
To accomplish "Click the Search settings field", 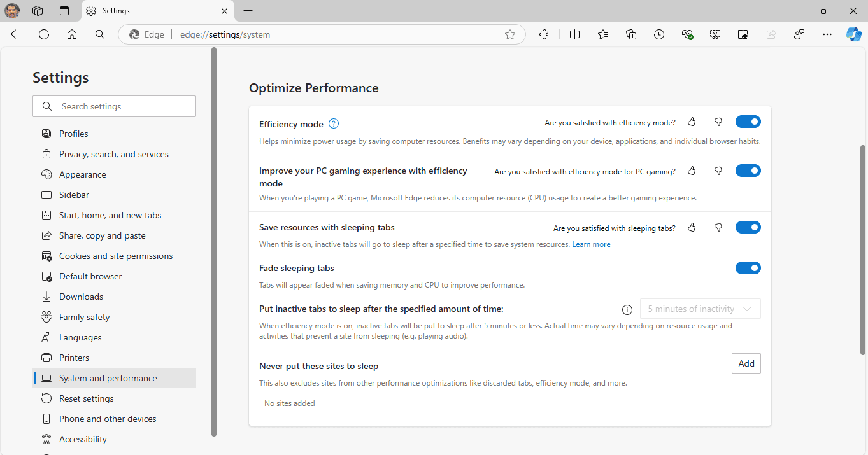I will (x=114, y=106).
